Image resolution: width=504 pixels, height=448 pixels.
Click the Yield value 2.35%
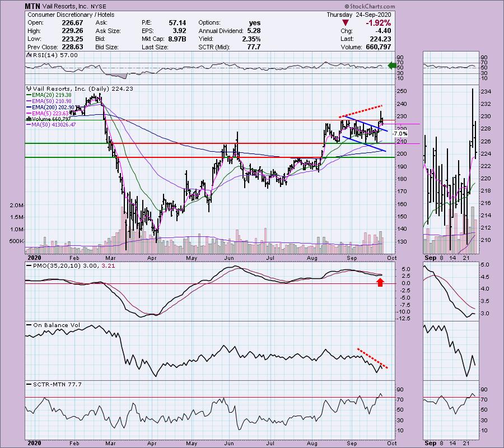(251, 39)
